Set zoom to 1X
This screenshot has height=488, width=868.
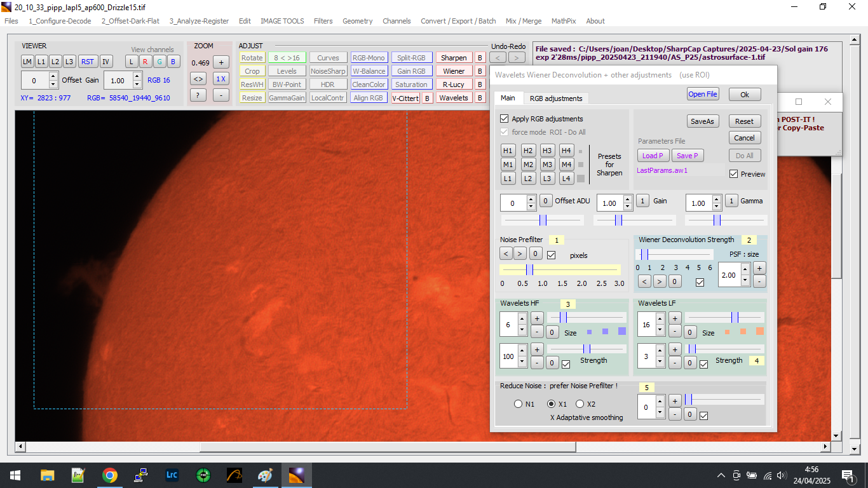pyautogui.click(x=220, y=79)
